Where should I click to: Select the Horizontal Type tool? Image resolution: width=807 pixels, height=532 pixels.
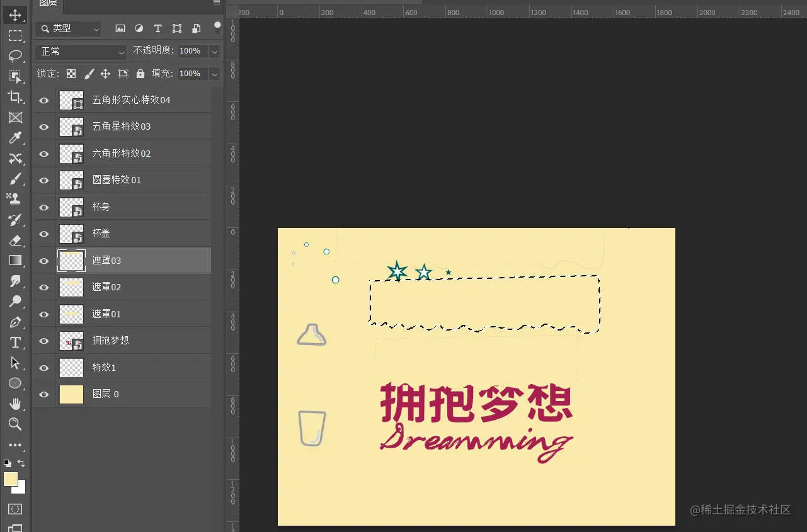[x=15, y=342]
